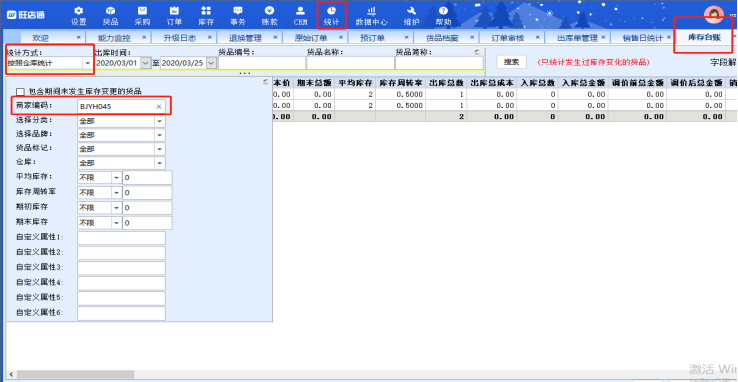738x382 pixels.
Task: Click the horizontal scrollbar thumb
Action: (75, 374)
